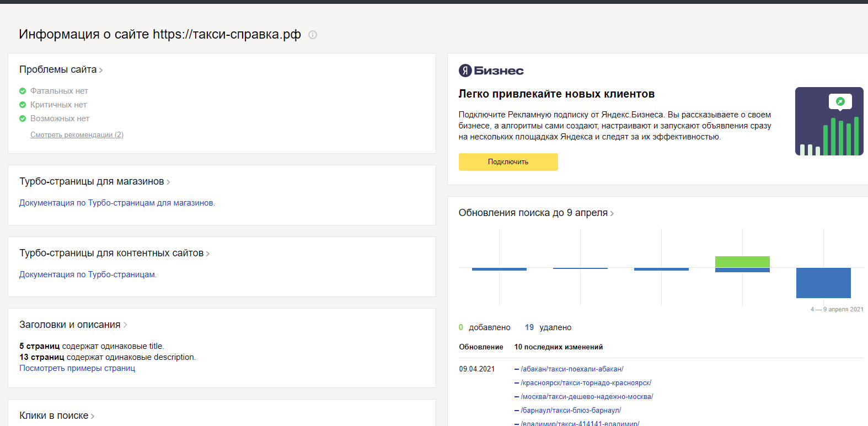The image size is (868, 426).
Task: Select the green added-pages bar in chart
Action: tap(742, 262)
